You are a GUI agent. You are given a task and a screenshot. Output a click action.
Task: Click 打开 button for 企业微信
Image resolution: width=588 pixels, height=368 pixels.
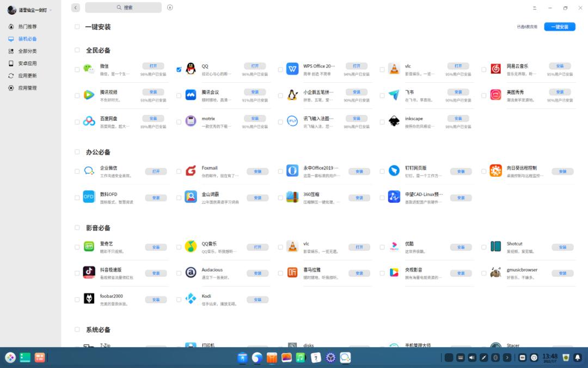tap(156, 172)
